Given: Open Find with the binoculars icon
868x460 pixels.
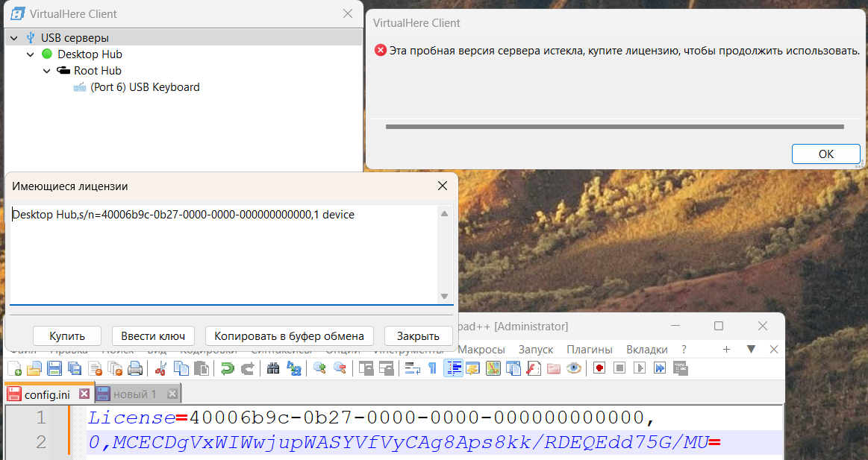Looking at the screenshot, I should (273, 368).
